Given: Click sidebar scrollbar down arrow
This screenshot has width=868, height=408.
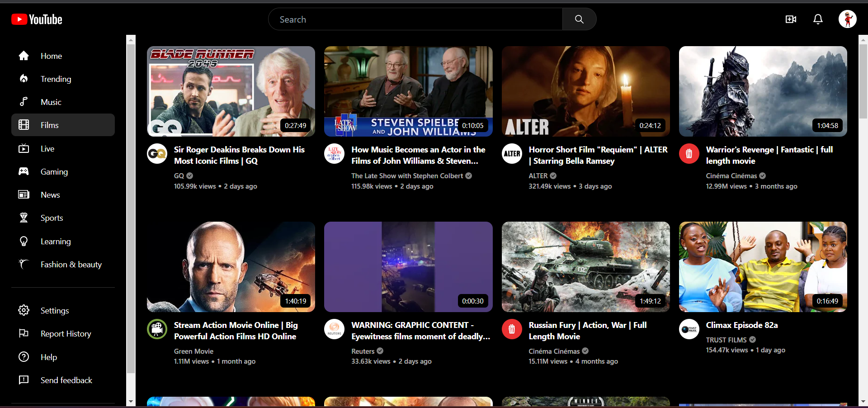Looking at the screenshot, I should pyautogui.click(x=131, y=401).
